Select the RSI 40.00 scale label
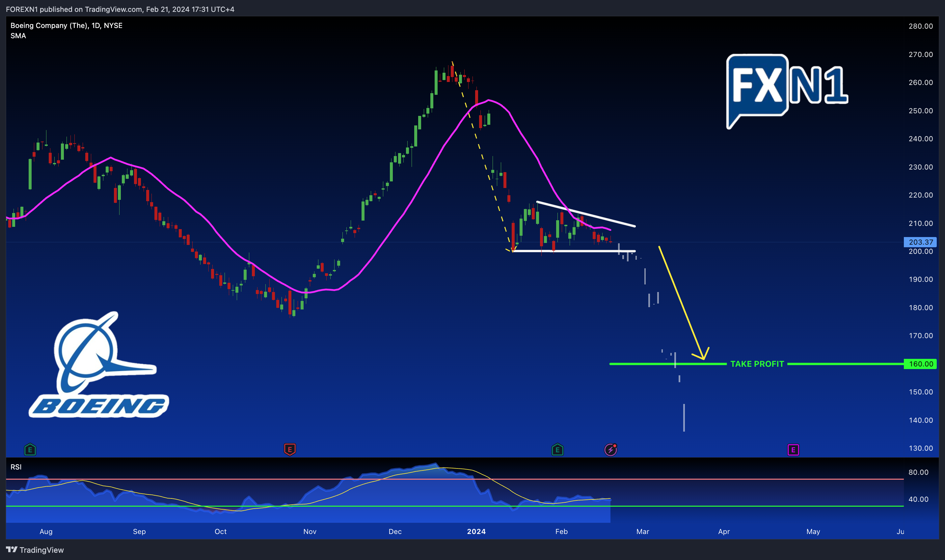 pos(919,499)
